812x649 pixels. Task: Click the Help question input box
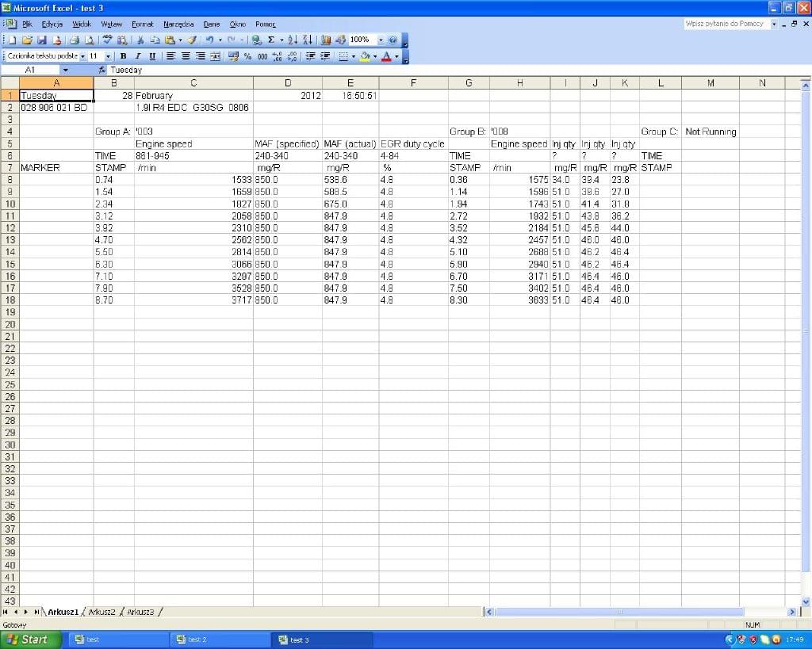click(726, 24)
